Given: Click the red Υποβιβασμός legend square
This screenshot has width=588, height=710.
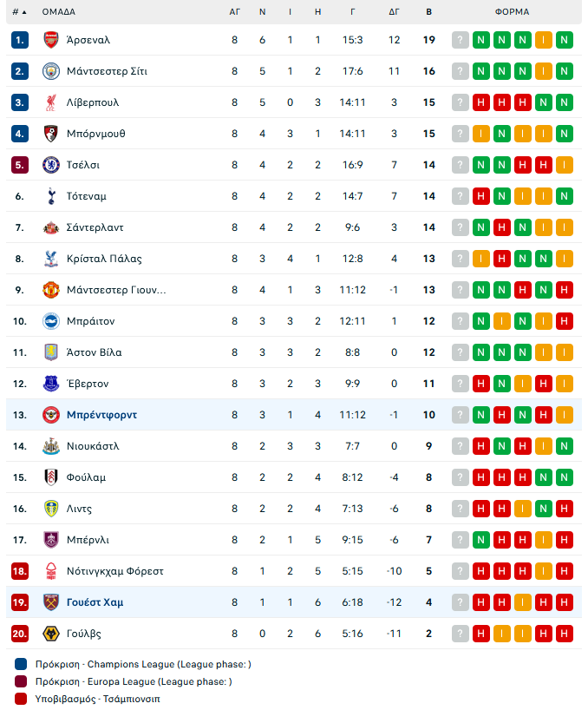Looking at the screenshot, I should tap(21, 698).
